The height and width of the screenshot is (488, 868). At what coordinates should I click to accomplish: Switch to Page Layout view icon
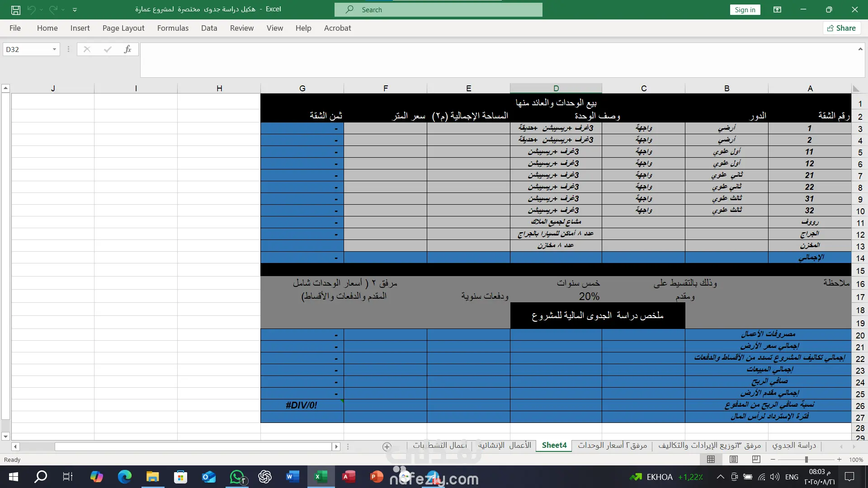734,459
